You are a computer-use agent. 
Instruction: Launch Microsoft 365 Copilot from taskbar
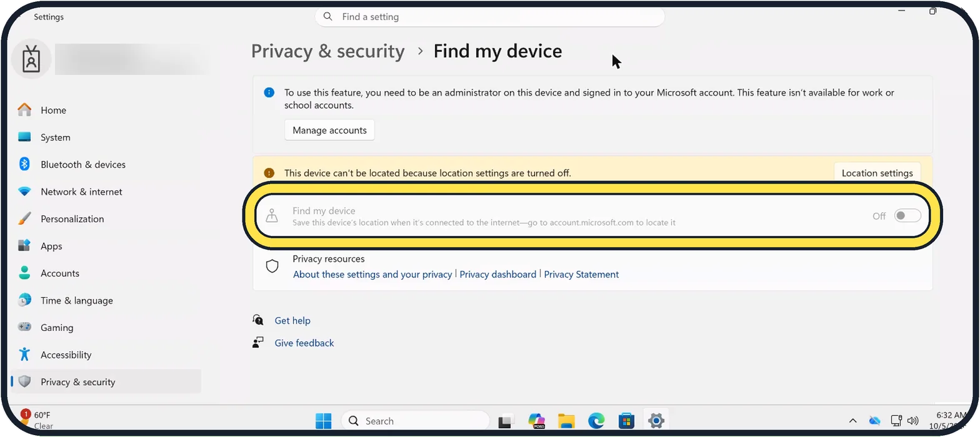pyautogui.click(x=536, y=421)
